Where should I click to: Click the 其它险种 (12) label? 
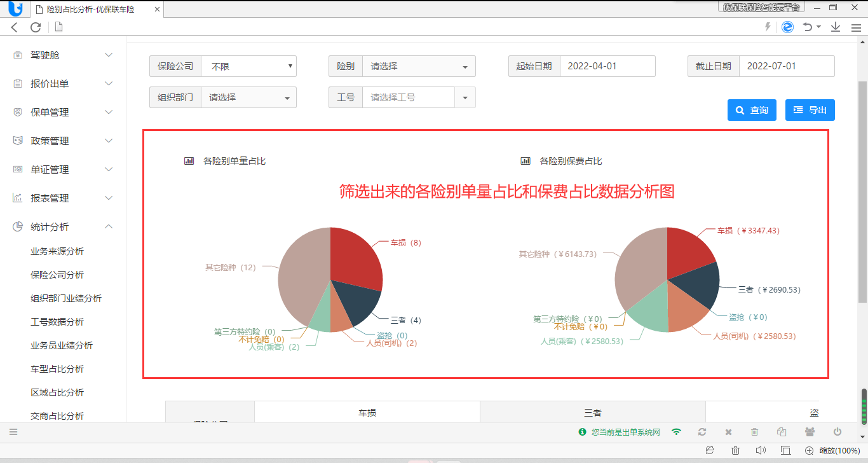[x=230, y=267]
